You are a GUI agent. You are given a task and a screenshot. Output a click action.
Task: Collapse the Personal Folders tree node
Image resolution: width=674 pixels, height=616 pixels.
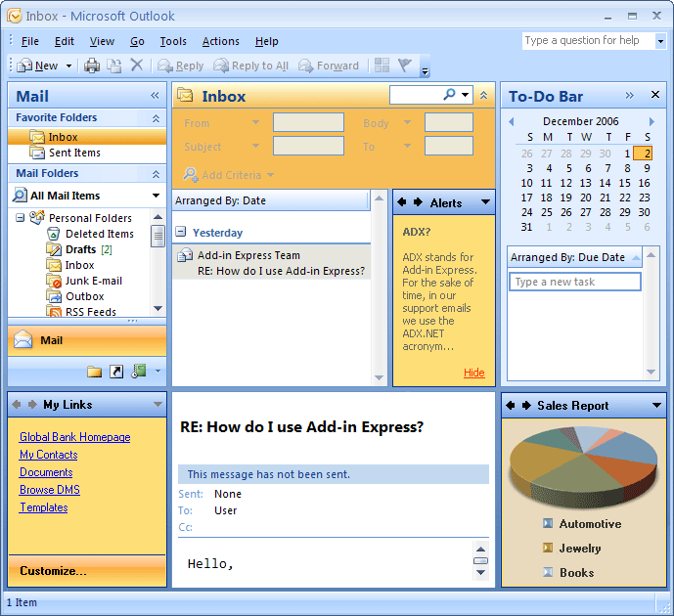21,218
